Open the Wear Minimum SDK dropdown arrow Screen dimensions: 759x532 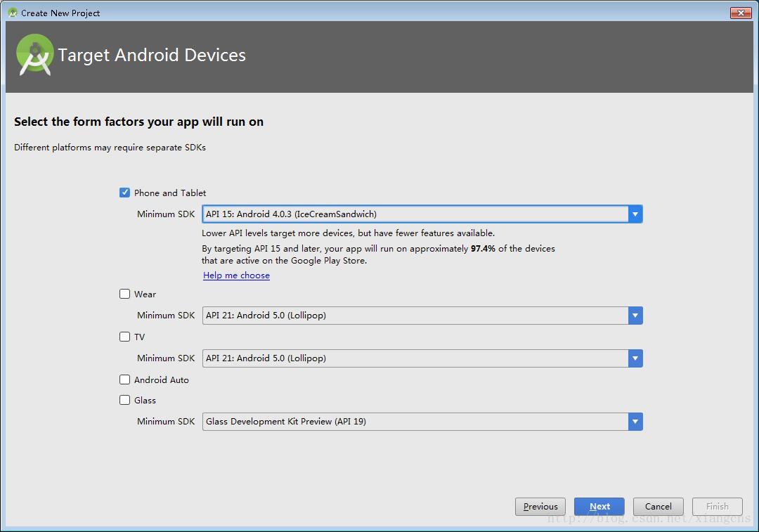click(x=635, y=316)
